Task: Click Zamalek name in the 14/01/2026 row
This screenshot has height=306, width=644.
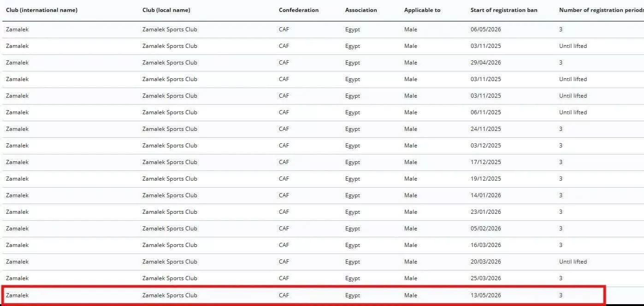Action: coord(17,195)
